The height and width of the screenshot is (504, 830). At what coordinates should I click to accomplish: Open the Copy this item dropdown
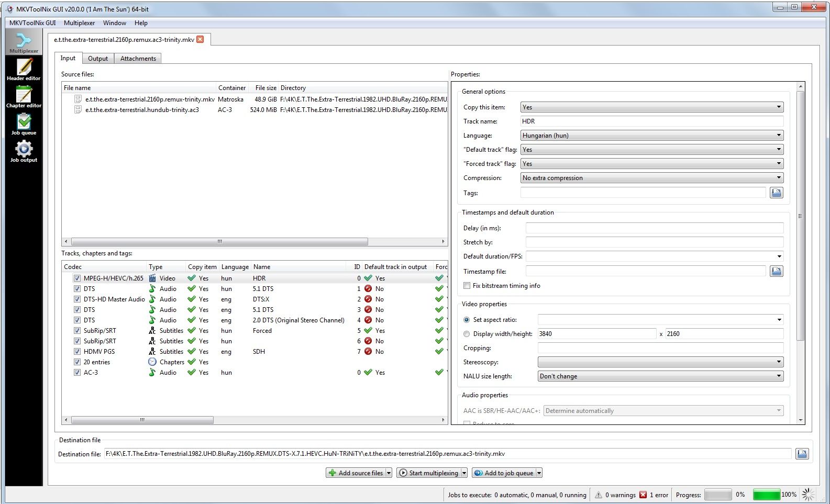pyautogui.click(x=652, y=107)
